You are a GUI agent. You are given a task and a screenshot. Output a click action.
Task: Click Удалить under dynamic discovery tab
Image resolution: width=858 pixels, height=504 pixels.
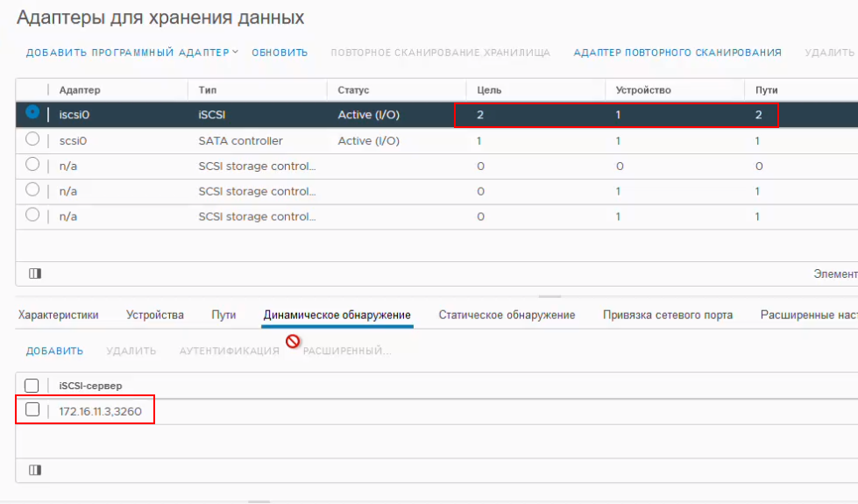tap(131, 351)
